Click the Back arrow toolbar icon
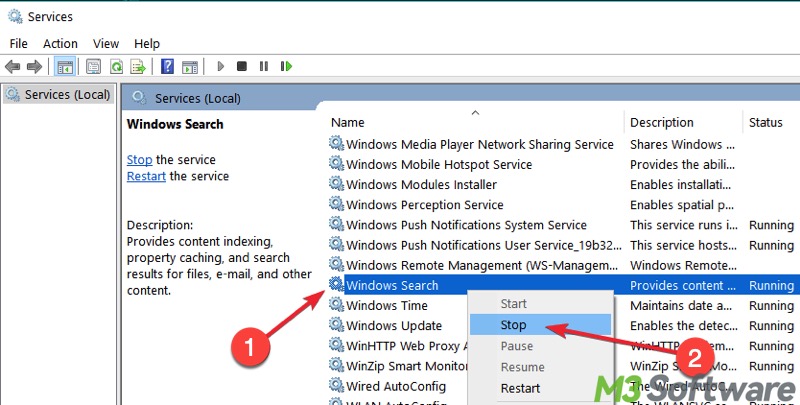The width and height of the screenshot is (800, 405). tap(12, 66)
